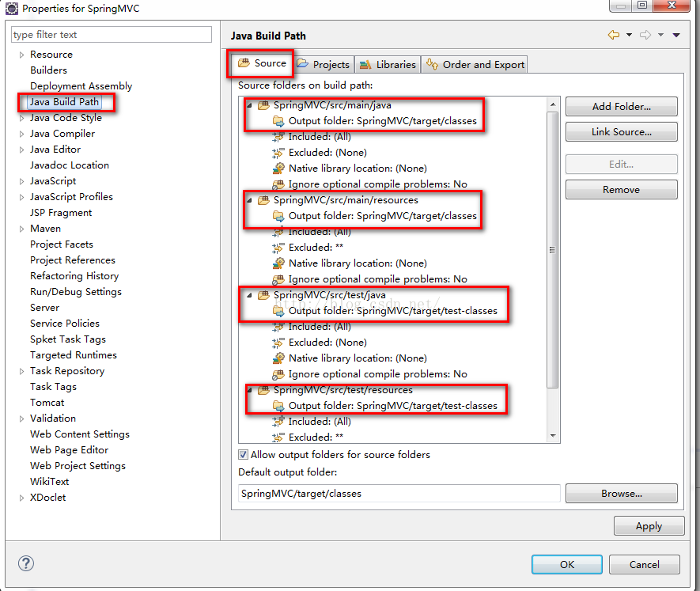Click the Ignore optional compile problems icon under src/main/java
Image resolution: width=700 pixels, height=591 pixels.
(278, 184)
